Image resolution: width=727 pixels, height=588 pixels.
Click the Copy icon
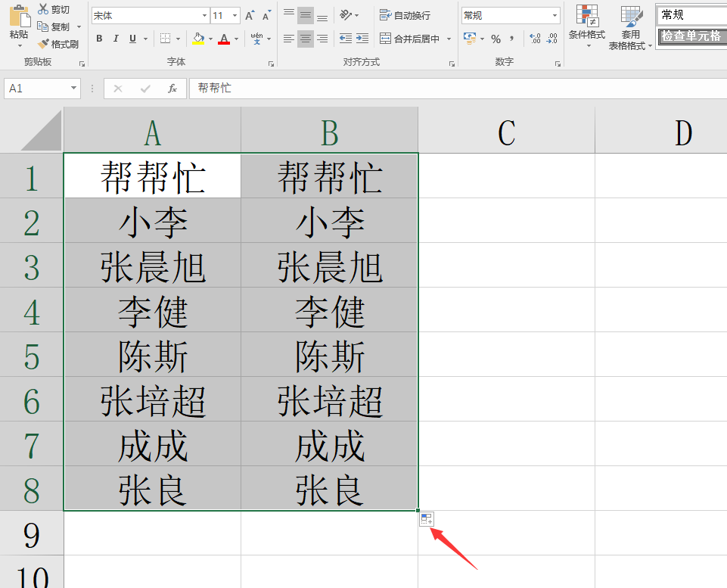[42, 26]
